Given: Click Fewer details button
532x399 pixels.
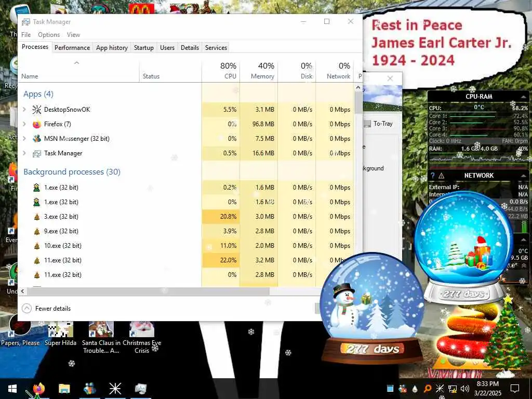Looking at the screenshot, I should pyautogui.click(x=46, y=309).
